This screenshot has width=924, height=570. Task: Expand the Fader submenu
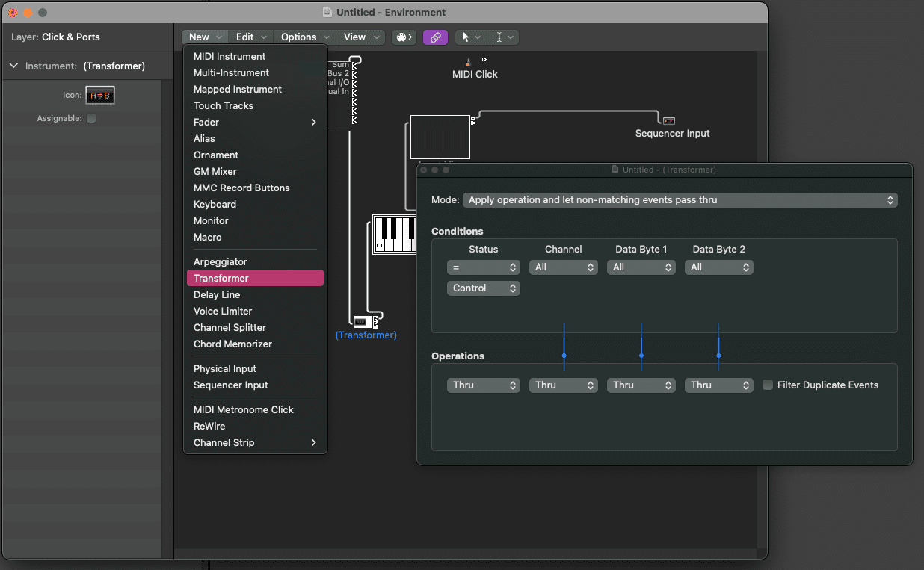click(x=255, y=122)
